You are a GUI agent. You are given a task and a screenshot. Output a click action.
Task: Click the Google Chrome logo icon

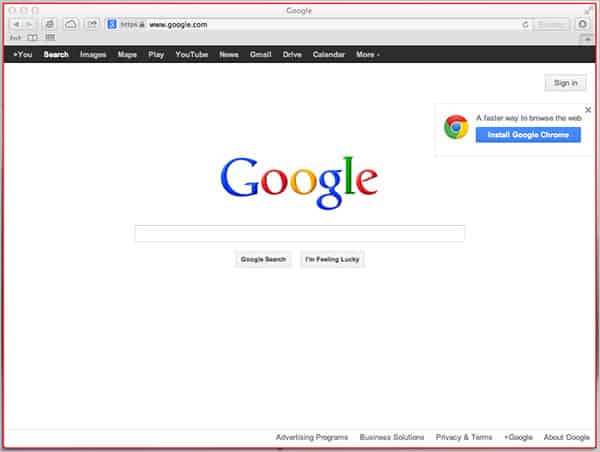click(x=456, y=127)
